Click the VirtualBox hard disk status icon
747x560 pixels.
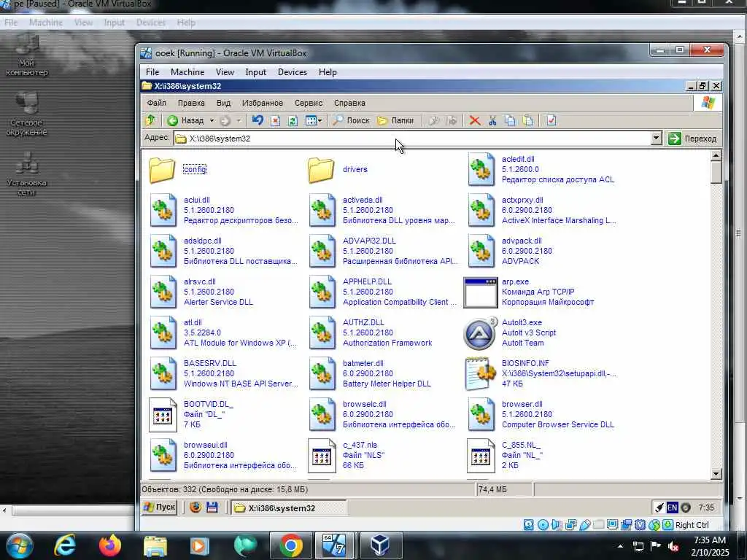528,525
